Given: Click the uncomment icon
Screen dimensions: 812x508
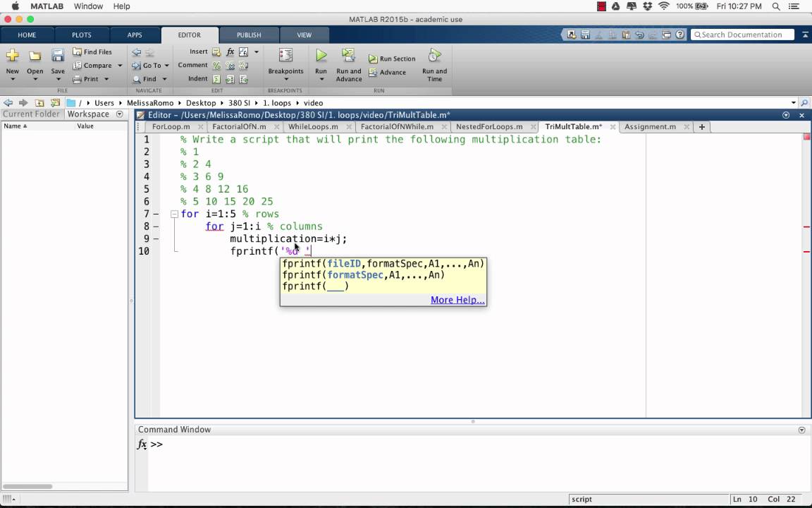Looking at the screenshot, I should (230, 66).
